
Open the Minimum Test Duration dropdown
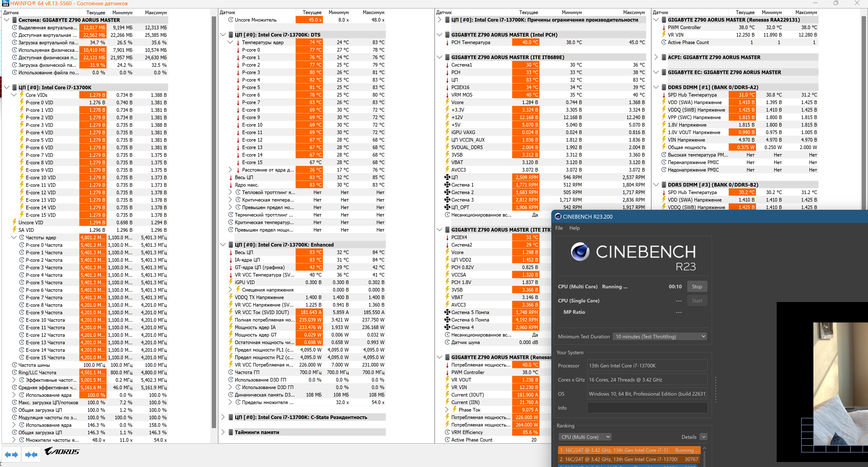click(x=660, y=336)
